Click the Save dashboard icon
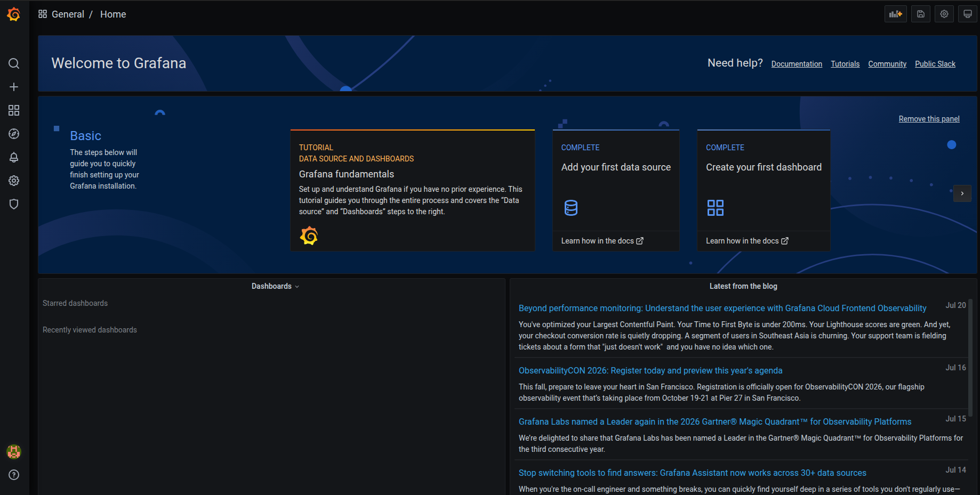 pyautogui.click(x=921, y=14)
